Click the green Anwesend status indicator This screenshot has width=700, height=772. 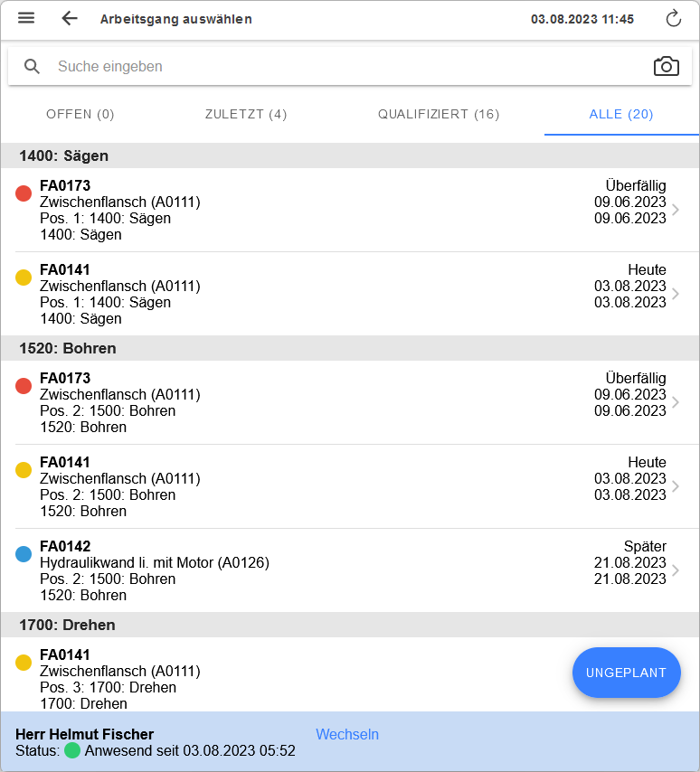pos(72,750)
